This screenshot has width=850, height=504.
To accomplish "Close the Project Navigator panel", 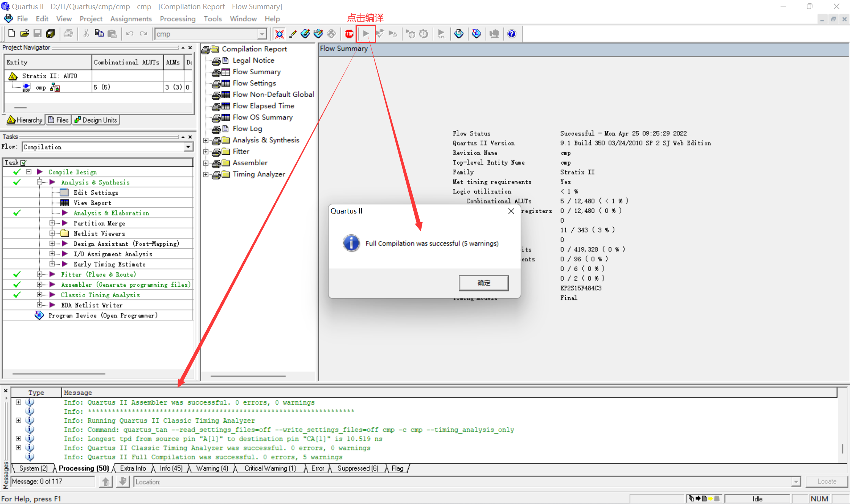I will 190,48.
